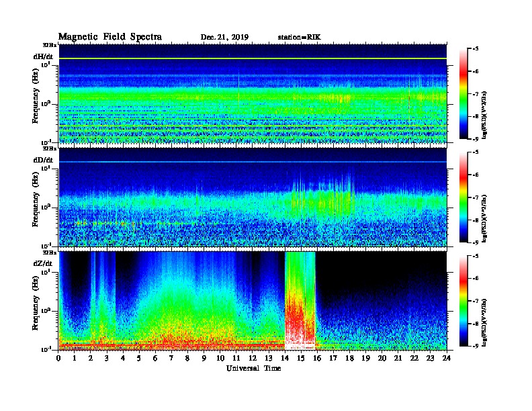Viewport: 532px width, 411px height.
Task: Click the "9" hour tick label
Action: coord(204,358)
